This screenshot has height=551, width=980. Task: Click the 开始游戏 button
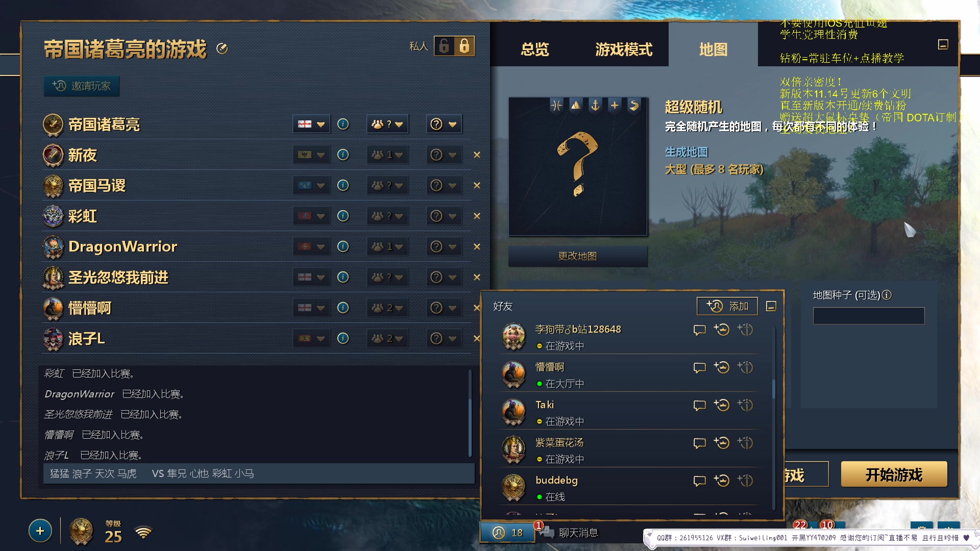pos(894,475)
